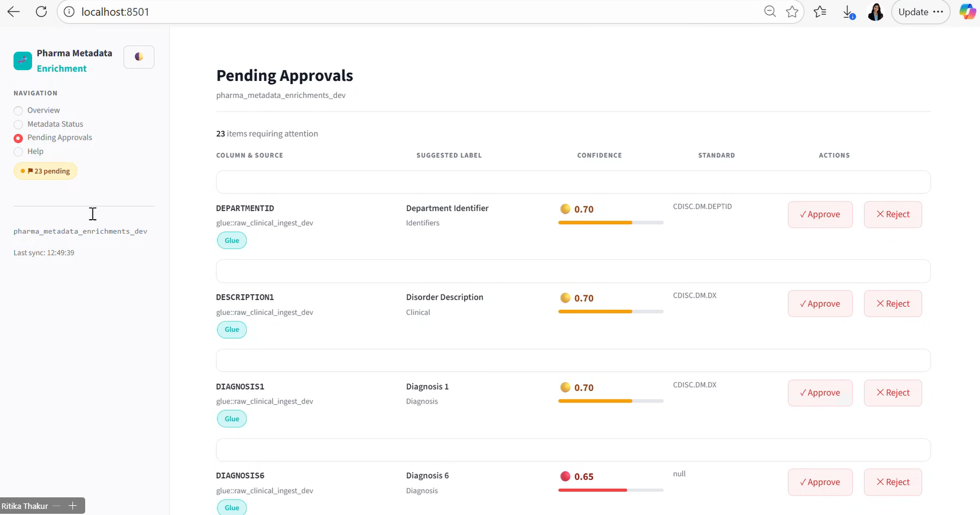
Task: Click the 23 pending badge
Action: point(46,171)
